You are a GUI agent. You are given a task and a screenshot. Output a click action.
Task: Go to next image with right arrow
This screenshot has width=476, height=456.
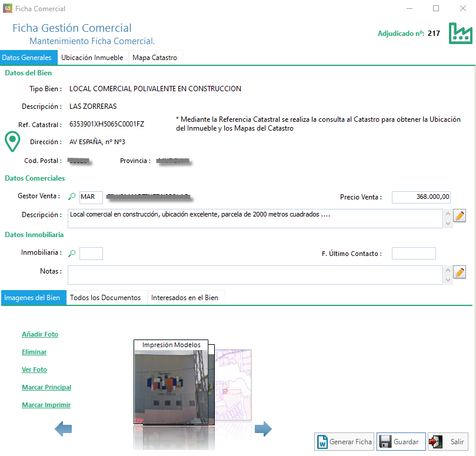pyautogui.click(x=263, y=429)
